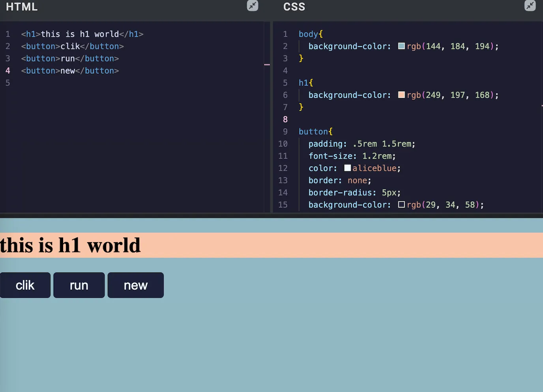Image resolution: width=543 pixels, height=392 pixels.
Task: Place cursor on border-radius declaration
Action: pyautogui.click(x=342, y=192)
